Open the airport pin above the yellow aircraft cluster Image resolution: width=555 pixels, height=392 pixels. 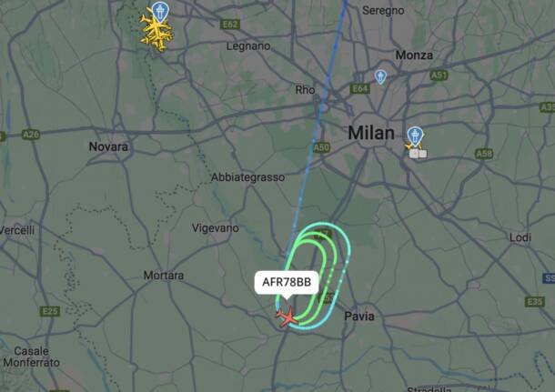(x=160, y=12)
